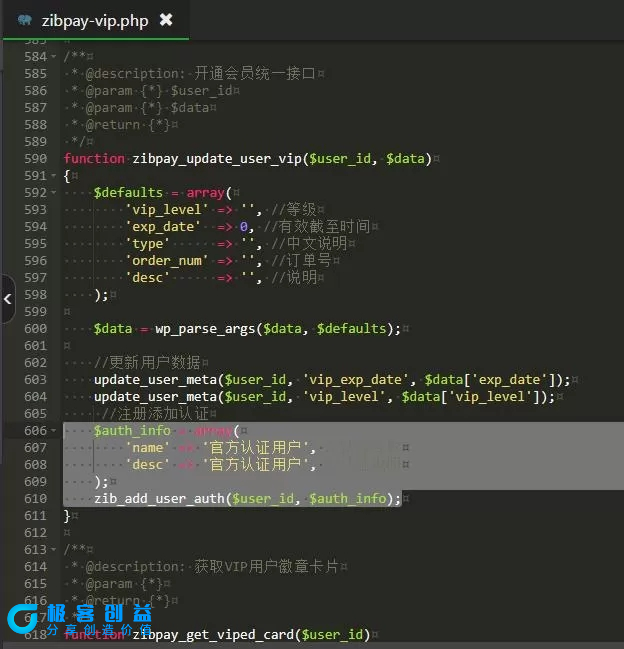Click the $auth_info variable on line 606

click(132, 430)
